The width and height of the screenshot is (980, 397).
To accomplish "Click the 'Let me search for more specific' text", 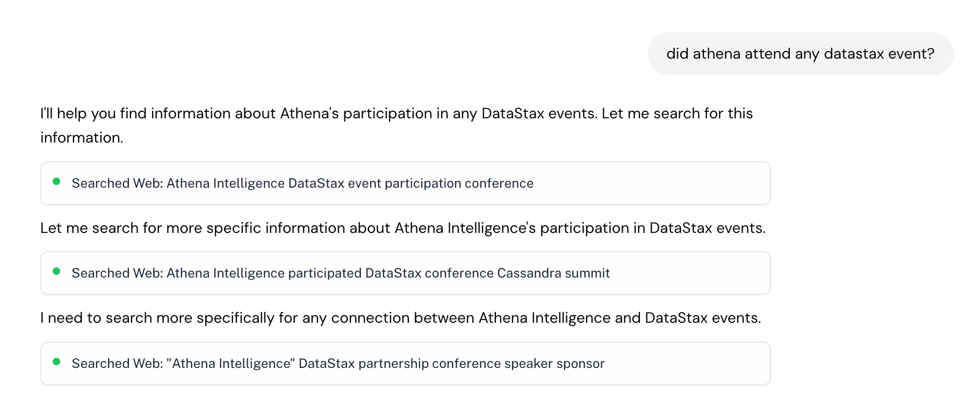I will tap(215, 228).
